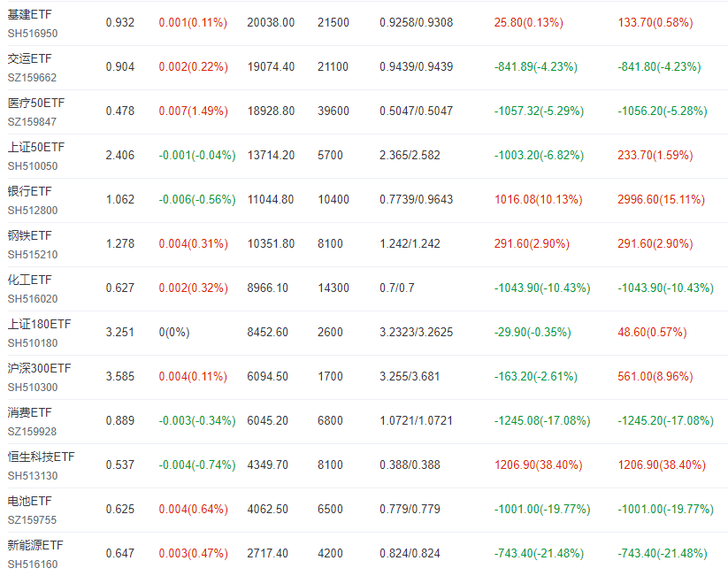The height and width of the screenshot is (576, 728).
Task: Select price 1.278 for 钢铁ETF
Action: 119,244
